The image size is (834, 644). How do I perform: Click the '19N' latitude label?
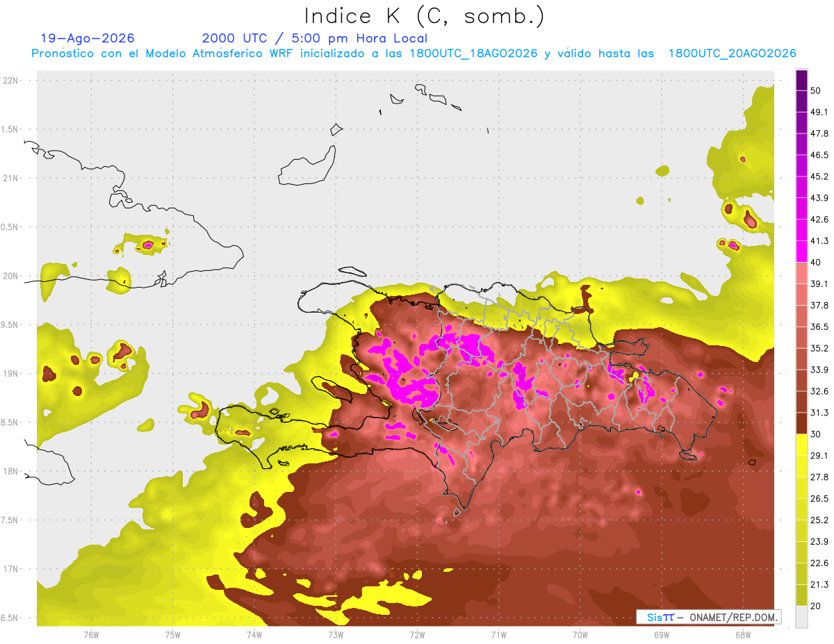pos(12,374)
